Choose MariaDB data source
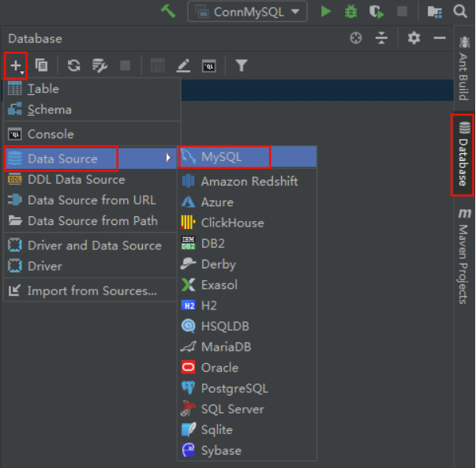The image size is (476, 468). (x=247, y=347)
